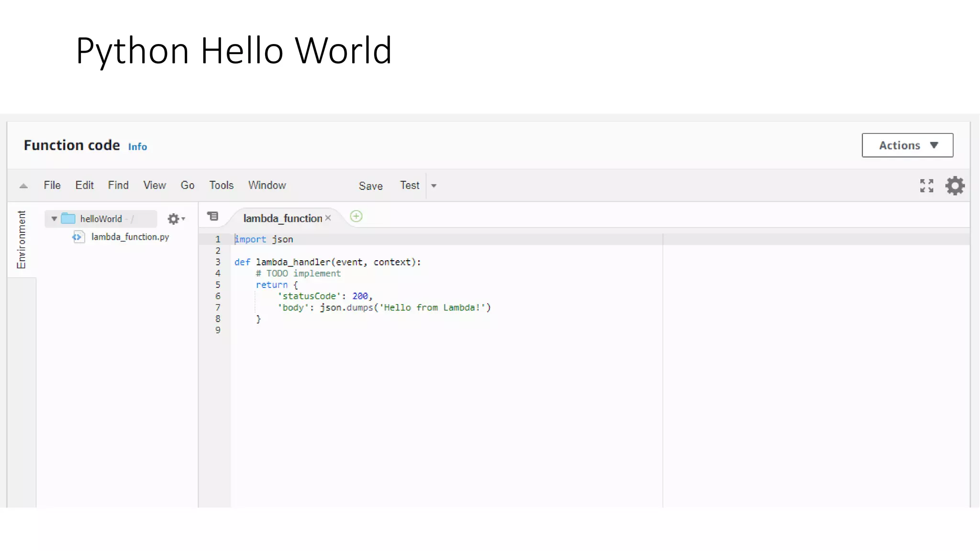Viewport: 980px width, 551px height.
Task: Click the 'def lambda_handler(event, context):' line
Action: [327, 262]
